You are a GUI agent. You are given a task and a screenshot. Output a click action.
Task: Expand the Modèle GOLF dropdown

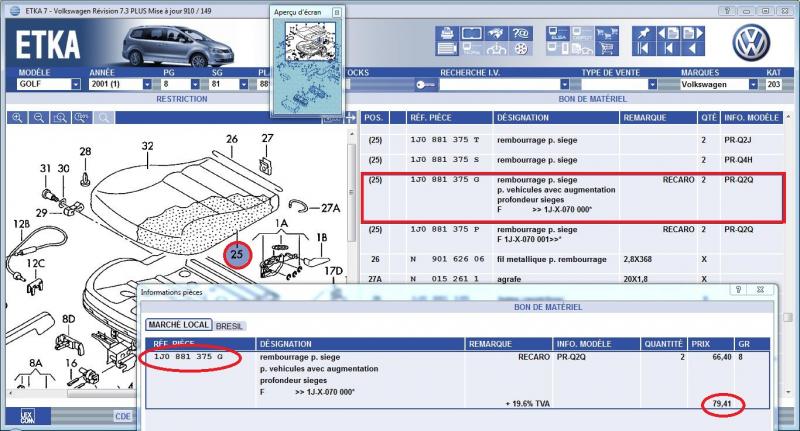(x=76, y=84)
